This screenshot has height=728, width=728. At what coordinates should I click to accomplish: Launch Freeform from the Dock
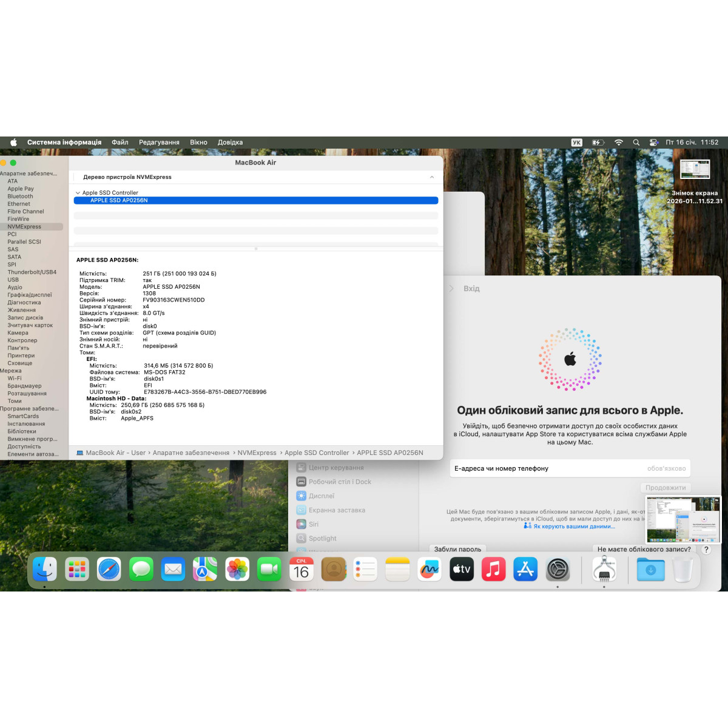click(x=430, y=569)
